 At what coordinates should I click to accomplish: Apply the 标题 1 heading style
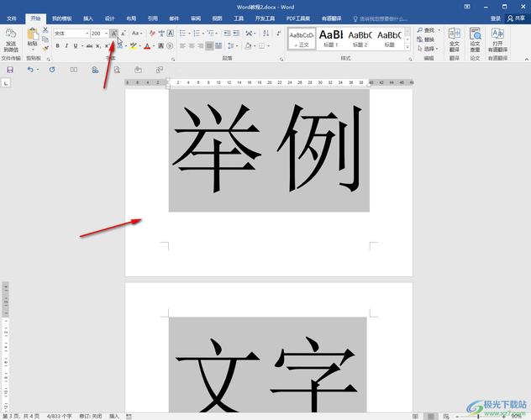pyautogui.click(x=331, y=39)
